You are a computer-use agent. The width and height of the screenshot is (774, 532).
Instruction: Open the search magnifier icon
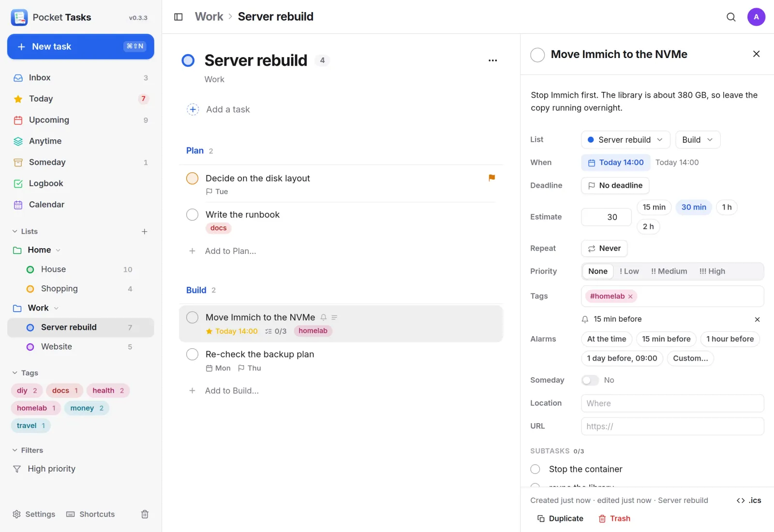pyautogui.click(x=731, y=17)
